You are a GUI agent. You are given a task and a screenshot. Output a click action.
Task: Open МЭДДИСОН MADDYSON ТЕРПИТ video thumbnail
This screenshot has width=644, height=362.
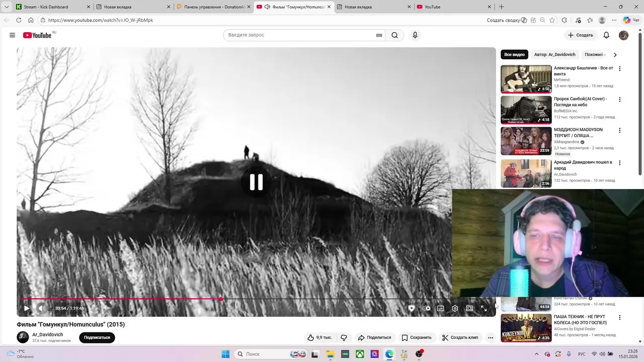point(526,141)
